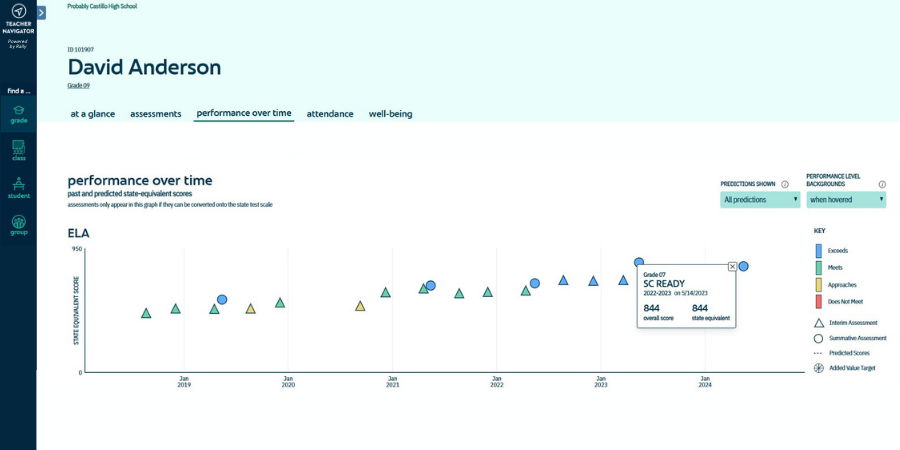Close the SC READY score tooltip

732,267
